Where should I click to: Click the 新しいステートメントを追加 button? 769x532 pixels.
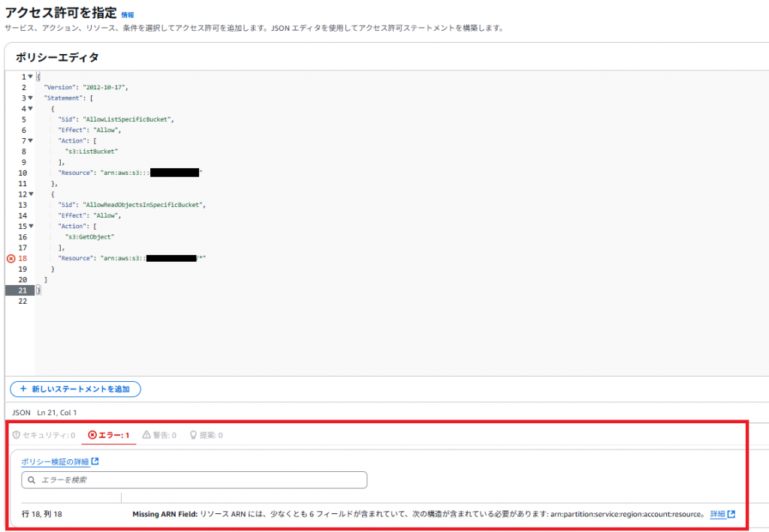pyautogui.click(x=75, y=389)
